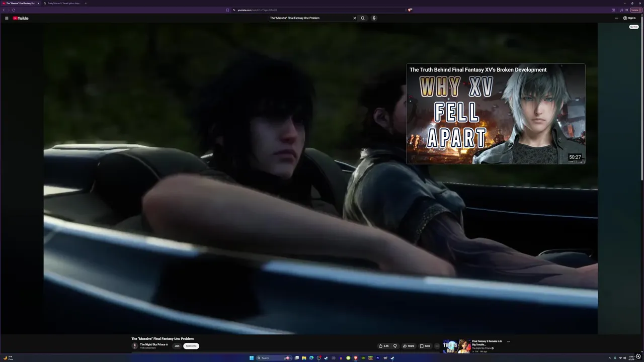
Task: Subscribe to The Night Sky Prince
Action: click(191, 346)
